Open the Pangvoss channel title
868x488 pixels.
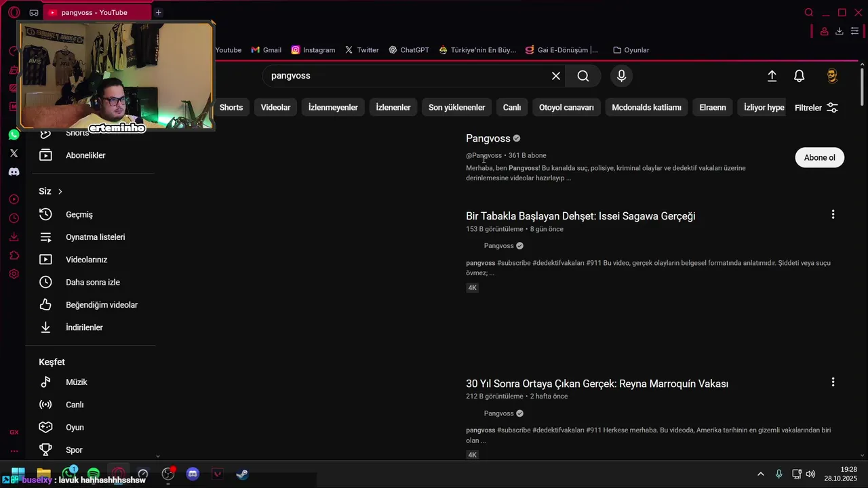click(488, 138)
